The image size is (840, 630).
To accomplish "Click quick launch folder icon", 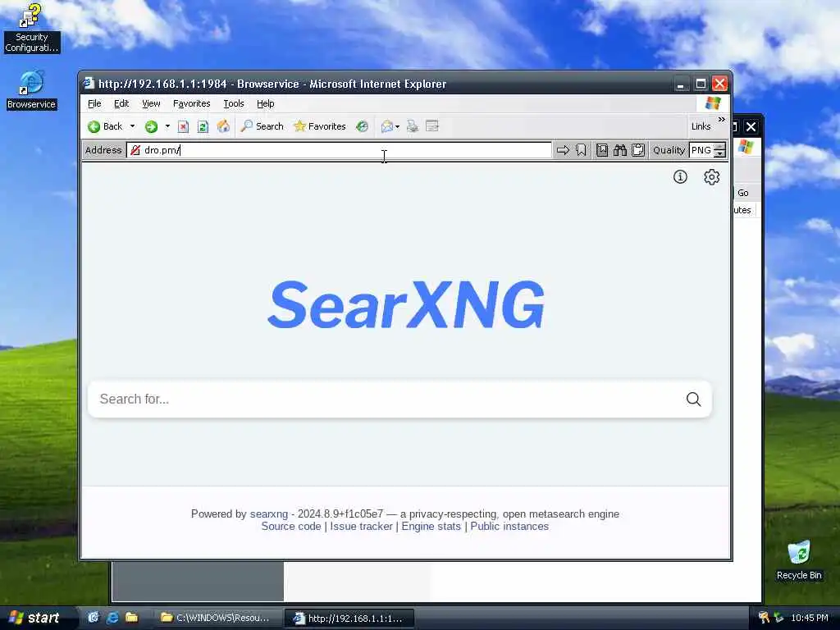I will tap(132, 618).
